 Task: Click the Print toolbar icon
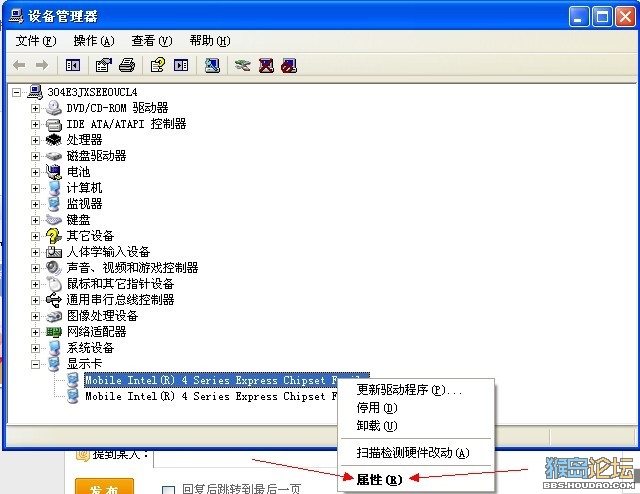tap(127, 65)
